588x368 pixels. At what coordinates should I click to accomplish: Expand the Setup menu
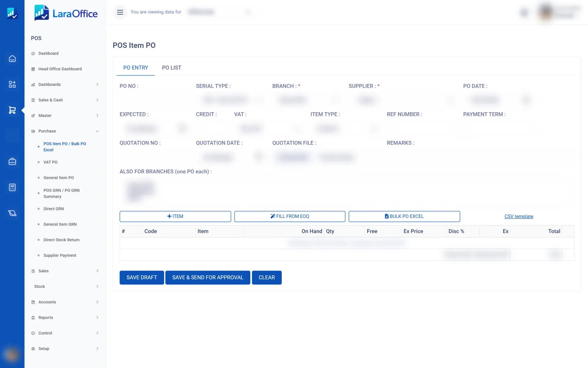coord(65,348)
